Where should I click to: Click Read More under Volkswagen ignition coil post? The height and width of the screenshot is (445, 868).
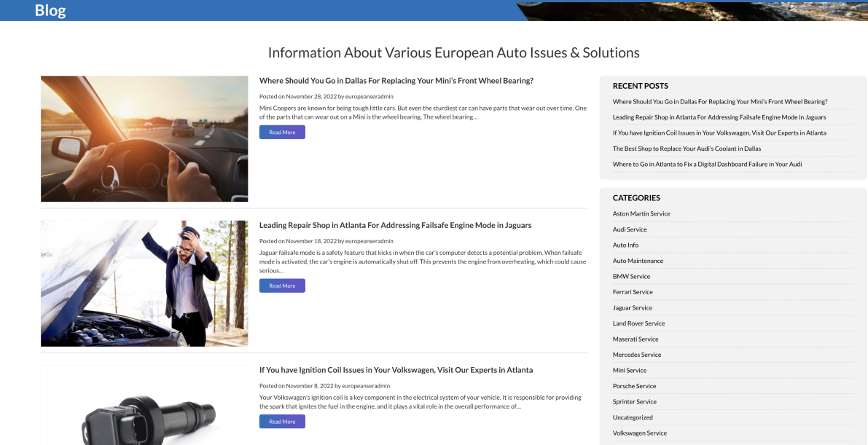pyautogui.click(x=282, y=422)
